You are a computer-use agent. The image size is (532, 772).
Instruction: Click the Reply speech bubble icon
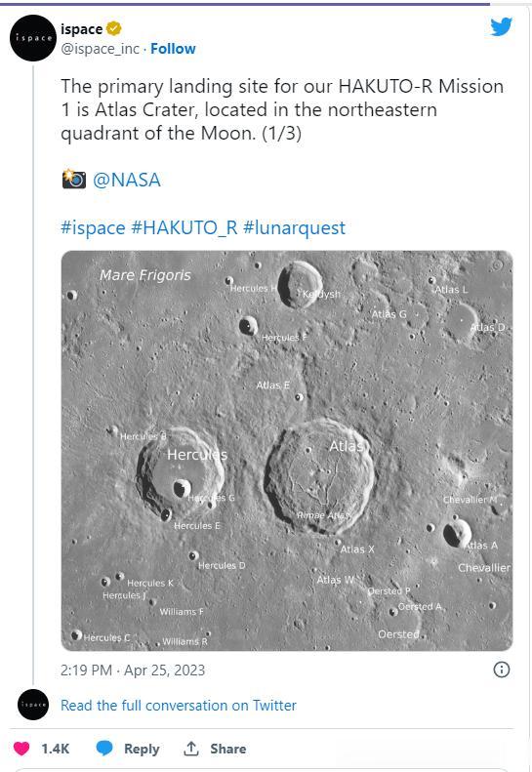point(104,749)
